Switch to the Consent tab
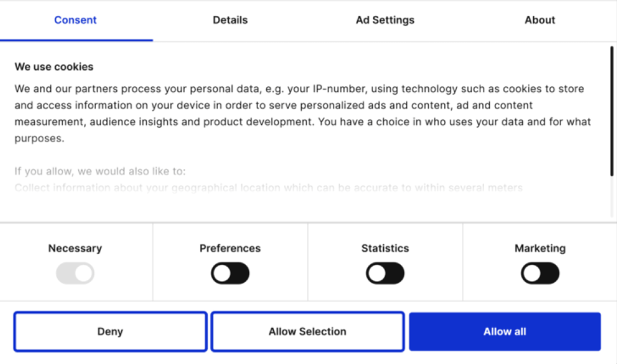Viewport: 617px width, 364px height. pos(76,20)
